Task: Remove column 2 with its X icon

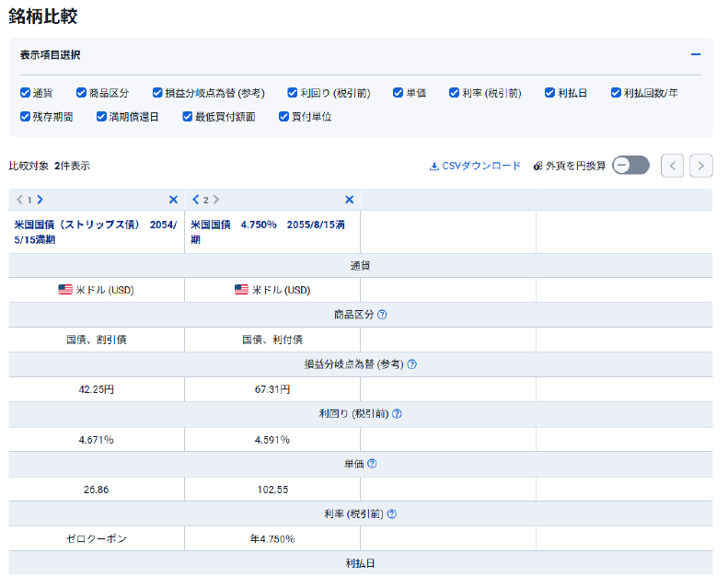Action: pos(350,200)
